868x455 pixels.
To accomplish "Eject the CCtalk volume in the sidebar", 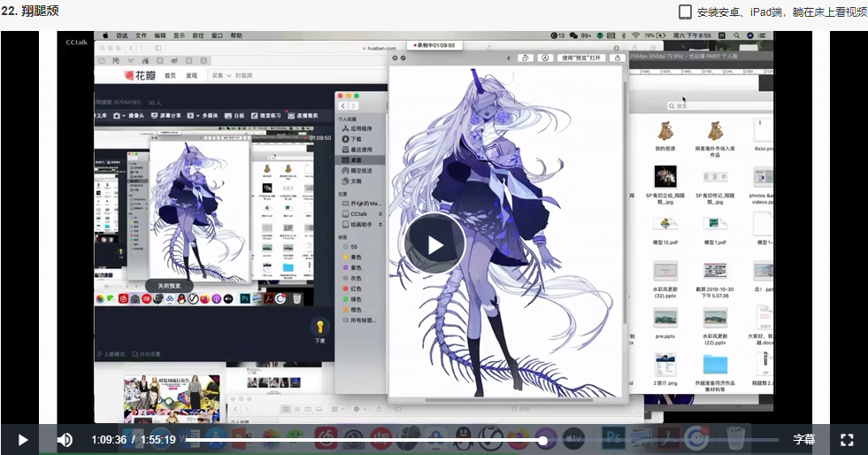I will point(380,213).
